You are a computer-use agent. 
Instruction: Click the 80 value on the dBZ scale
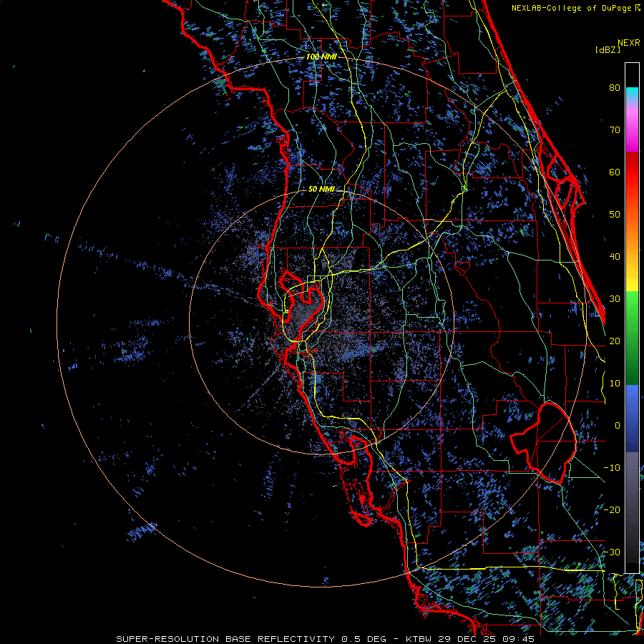point(615,87)
